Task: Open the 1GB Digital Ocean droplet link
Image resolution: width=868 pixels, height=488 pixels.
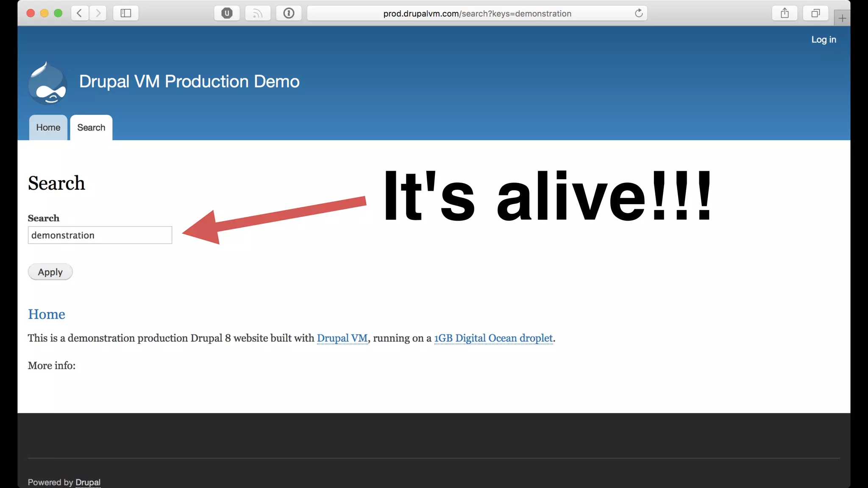Action: point(493,338)
